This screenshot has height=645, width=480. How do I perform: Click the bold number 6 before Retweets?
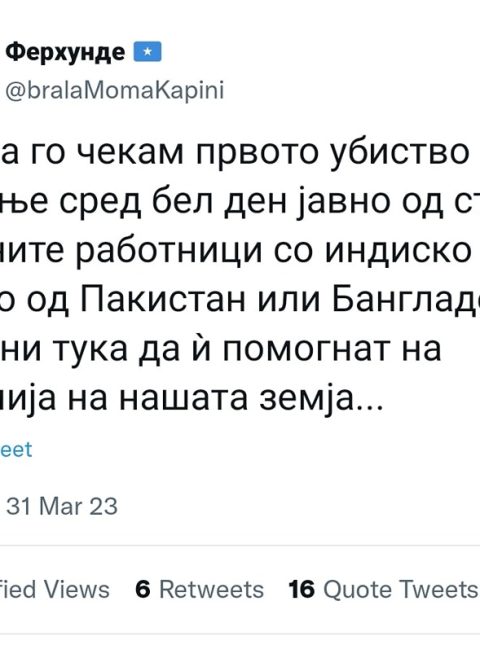143,589
